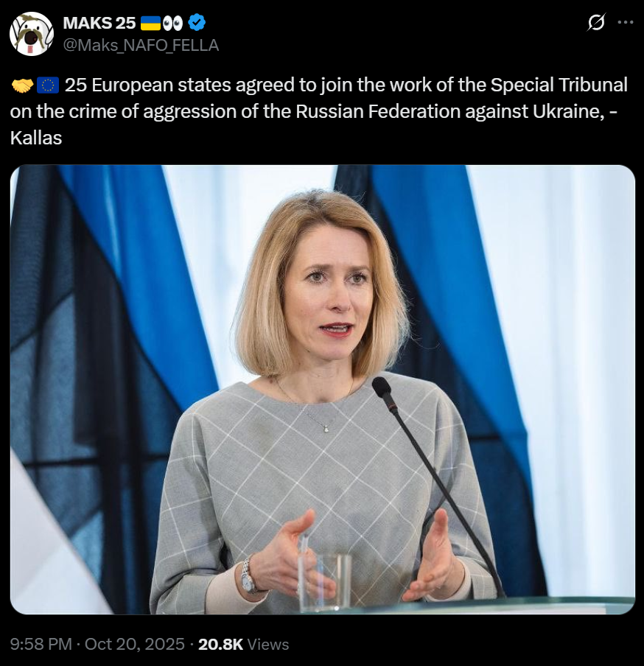Click the handshake emoji in the post
This screenshot has height=666, width=644.
22,85
